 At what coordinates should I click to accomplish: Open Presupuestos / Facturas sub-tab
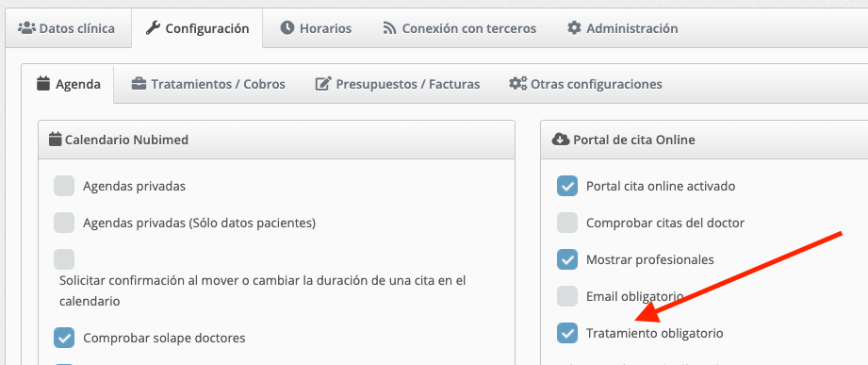(398, 84)
